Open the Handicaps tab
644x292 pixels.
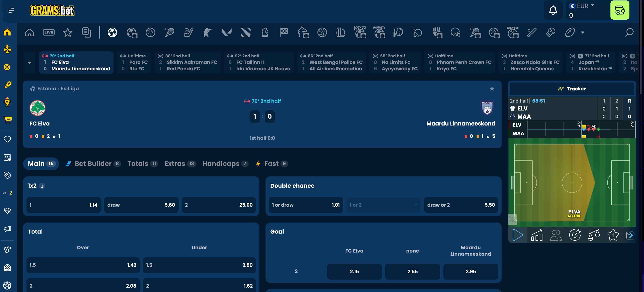pos(225,164)
